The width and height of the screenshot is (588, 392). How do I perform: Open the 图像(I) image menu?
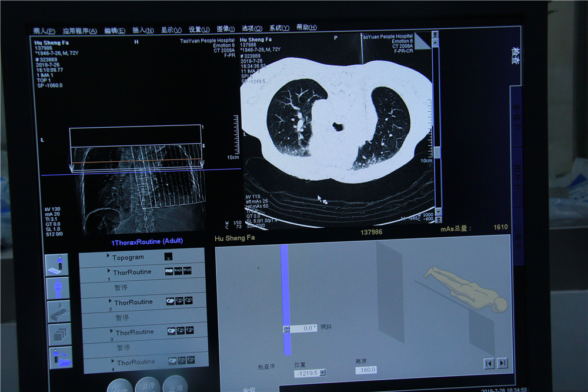pos(226,29)
